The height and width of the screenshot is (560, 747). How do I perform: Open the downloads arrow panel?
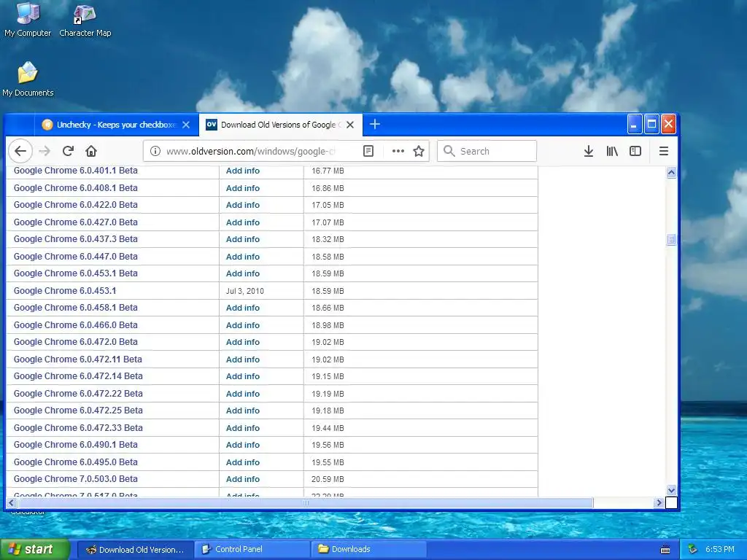589,151
